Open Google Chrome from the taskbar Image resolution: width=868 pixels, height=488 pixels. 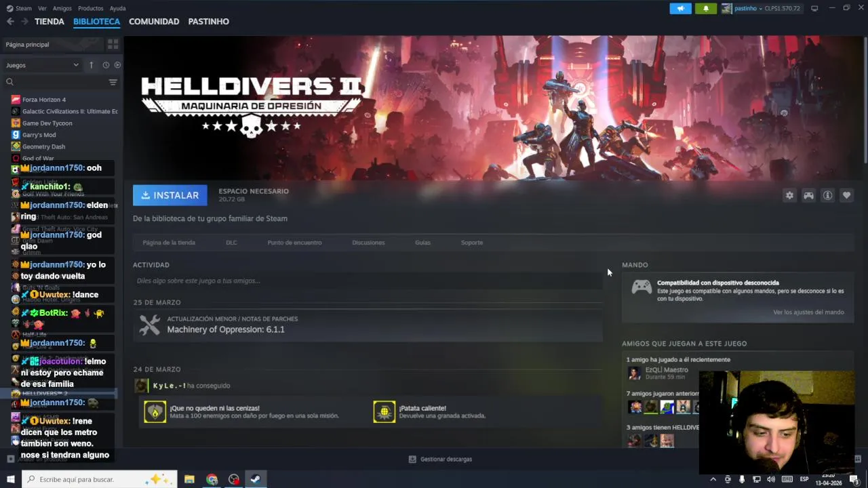(212, 479)
